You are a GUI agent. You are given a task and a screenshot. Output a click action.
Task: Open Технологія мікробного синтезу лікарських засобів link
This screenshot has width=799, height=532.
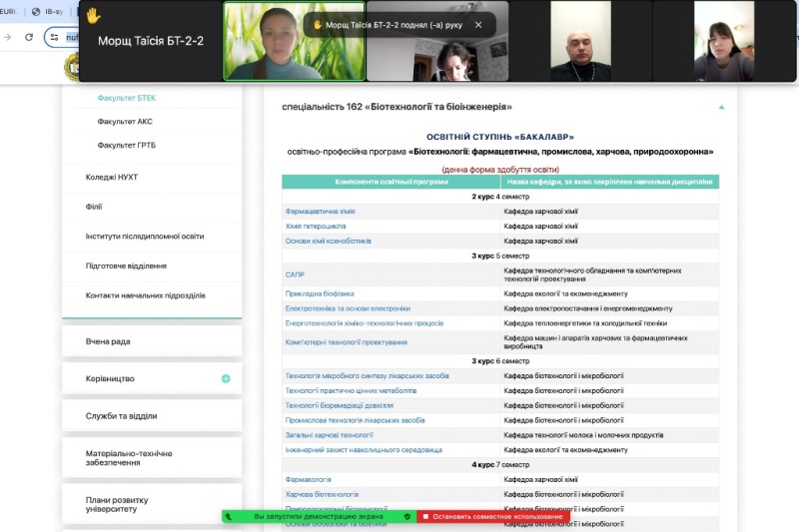(x=367, y=375)
